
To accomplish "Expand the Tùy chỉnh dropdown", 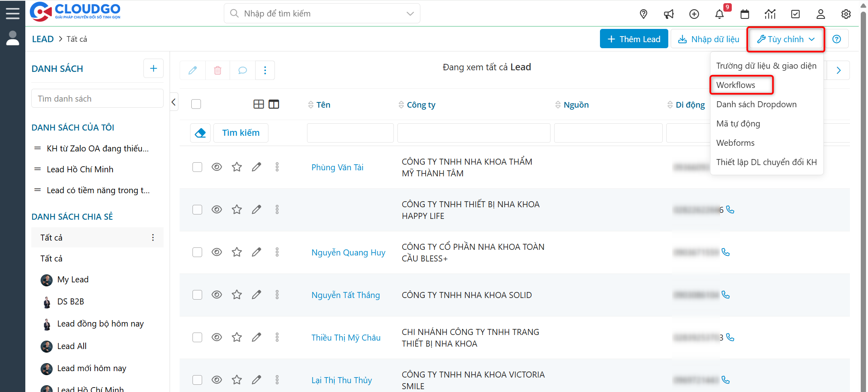I will pyautogui.click(x=786, y=39).
